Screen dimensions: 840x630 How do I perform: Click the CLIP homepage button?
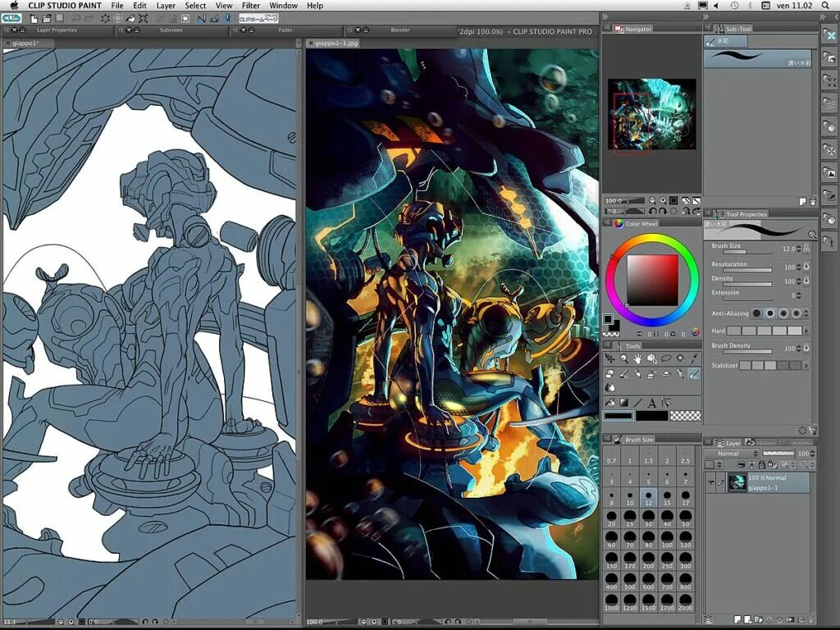pyautogui.click(x=258, y=18)
